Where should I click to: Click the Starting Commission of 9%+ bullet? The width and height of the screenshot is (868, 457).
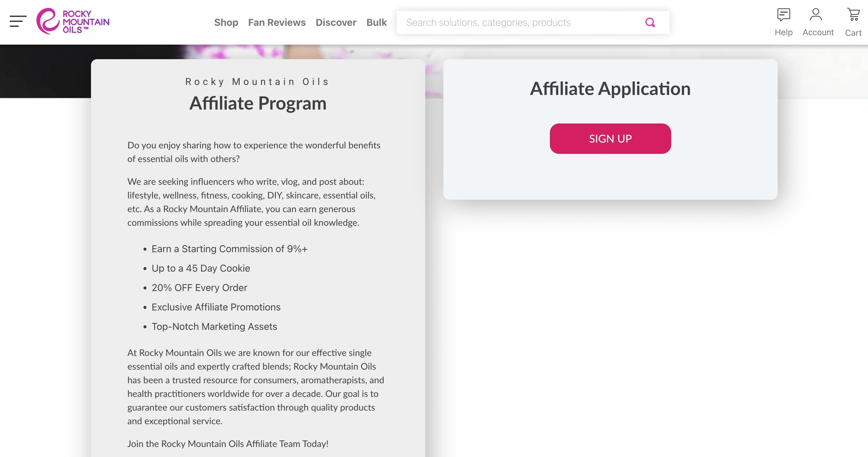[x=229, y=249]
